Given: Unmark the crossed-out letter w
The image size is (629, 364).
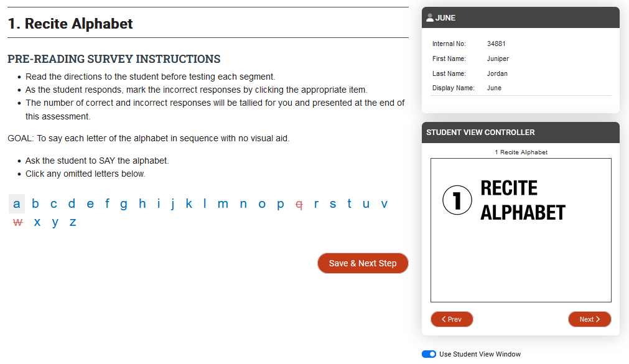Looking at the screenshot, I should coord(17,222).
